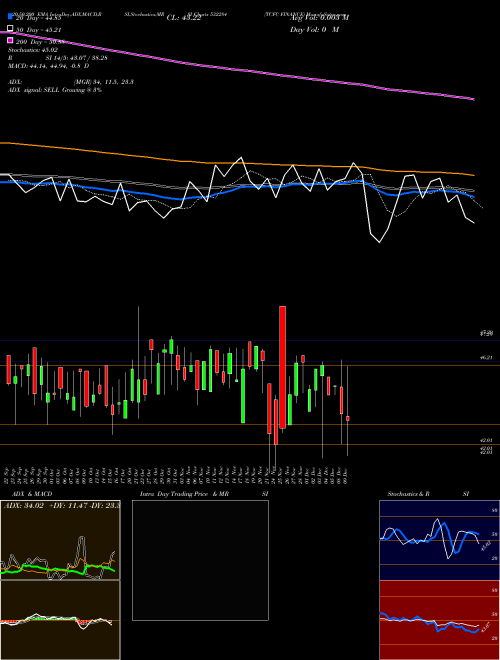Open the red RSI mini chart
Image resolution: width=500 pixels, height=660 pixels.
[439, 620]
